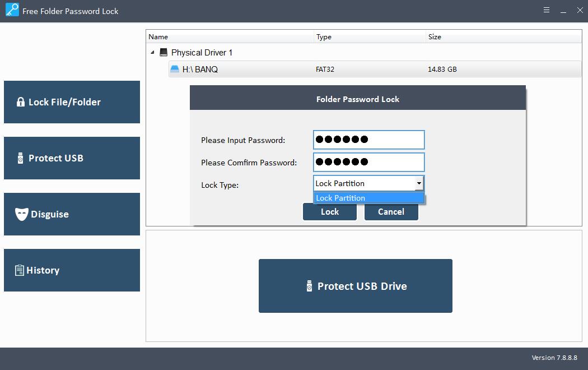The height and width of the screenshot is (370, 588).
Task: Click the Size column header
Action: tap(435, 36)
